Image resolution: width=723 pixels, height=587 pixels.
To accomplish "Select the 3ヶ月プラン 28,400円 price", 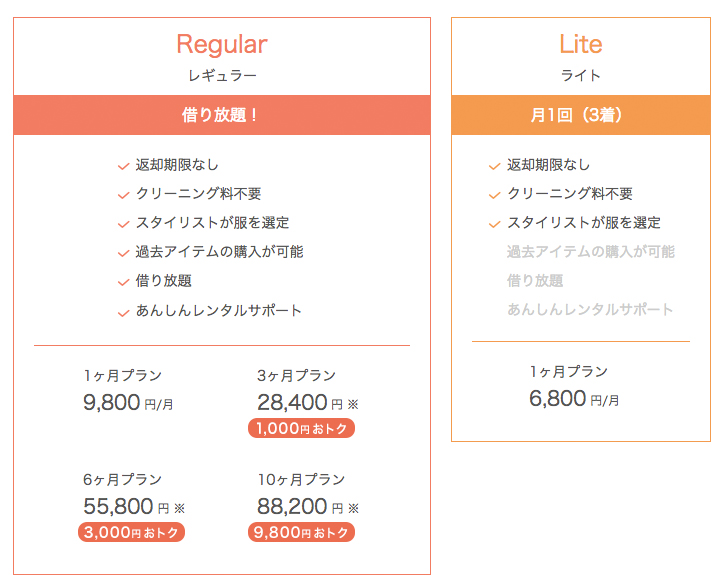I will pos(308,403).
